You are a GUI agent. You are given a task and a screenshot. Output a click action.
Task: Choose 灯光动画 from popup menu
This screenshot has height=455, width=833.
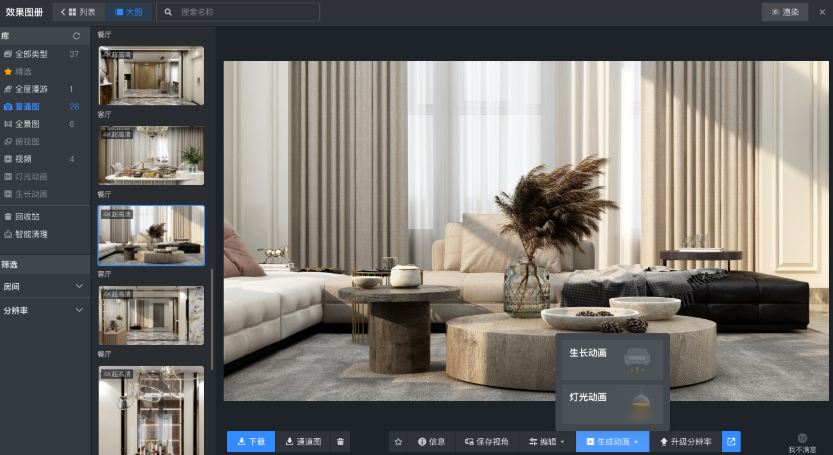tap(612, 400)
